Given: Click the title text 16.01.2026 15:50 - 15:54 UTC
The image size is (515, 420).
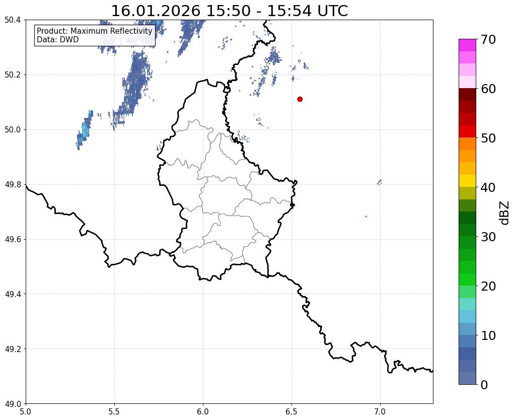Looking at the screenshot, I should point(229,11).
